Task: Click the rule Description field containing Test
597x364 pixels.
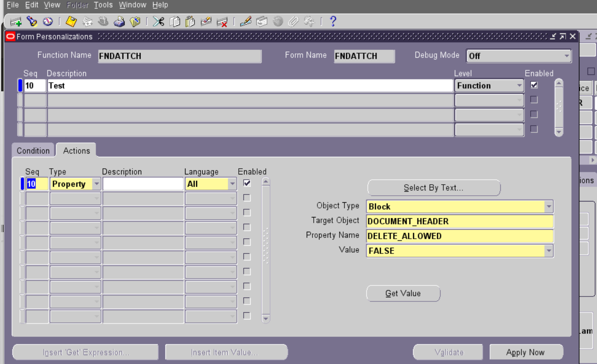Action: (250, 86)
